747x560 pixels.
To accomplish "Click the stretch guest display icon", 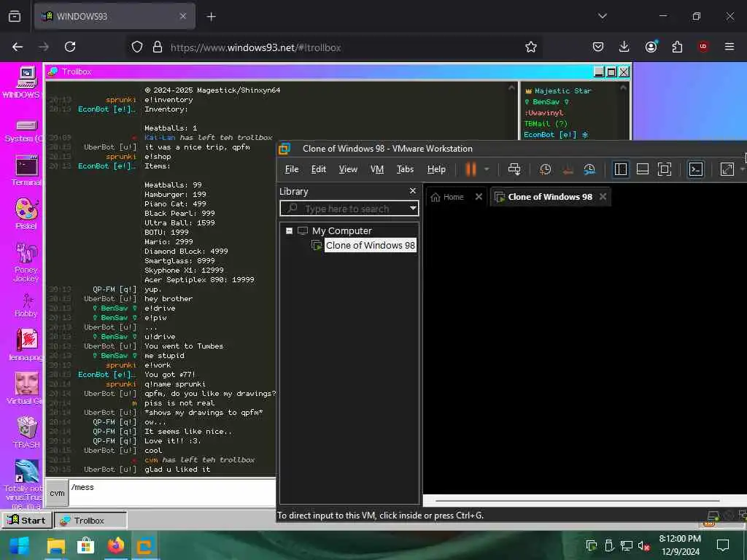I will click(727, 169).
